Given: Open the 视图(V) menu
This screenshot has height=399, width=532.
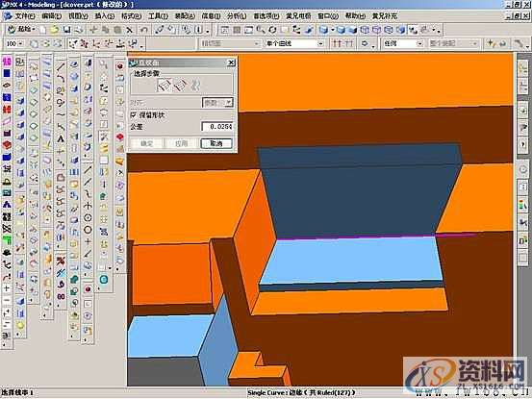Looking at the screenshot, I should coord(78,16).
